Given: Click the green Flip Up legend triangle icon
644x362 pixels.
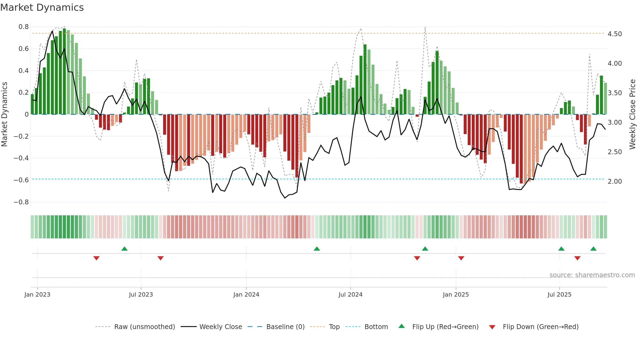Looking at the screenshot, I should pyautogui.click(x=402, y=326).
